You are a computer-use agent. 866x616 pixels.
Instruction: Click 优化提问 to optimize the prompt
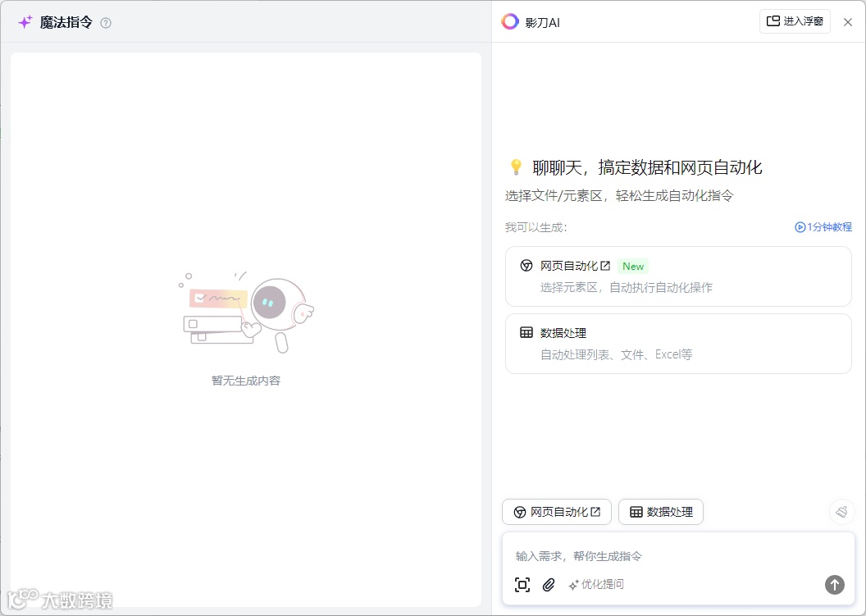[x=596, y=585]
